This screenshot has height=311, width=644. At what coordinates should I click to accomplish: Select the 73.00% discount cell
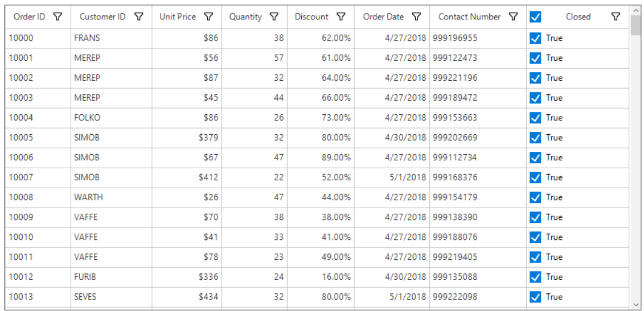coord(321,118)
